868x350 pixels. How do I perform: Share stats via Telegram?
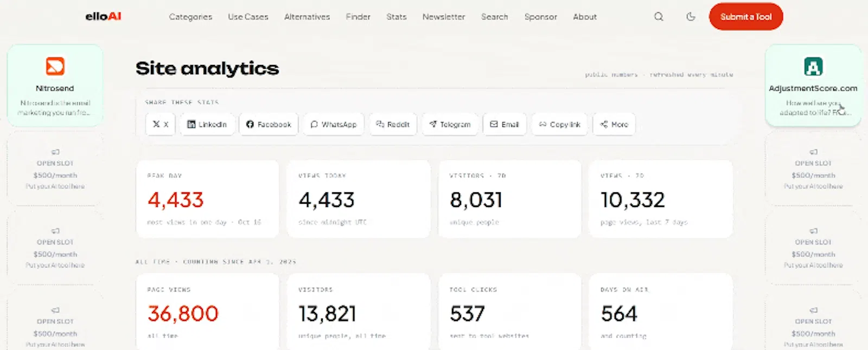[450, 125]
